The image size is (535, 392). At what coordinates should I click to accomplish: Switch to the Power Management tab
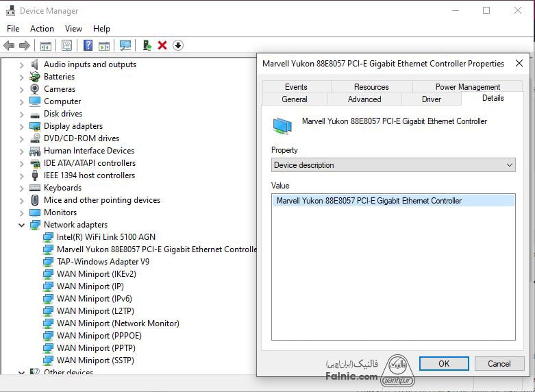467,87
